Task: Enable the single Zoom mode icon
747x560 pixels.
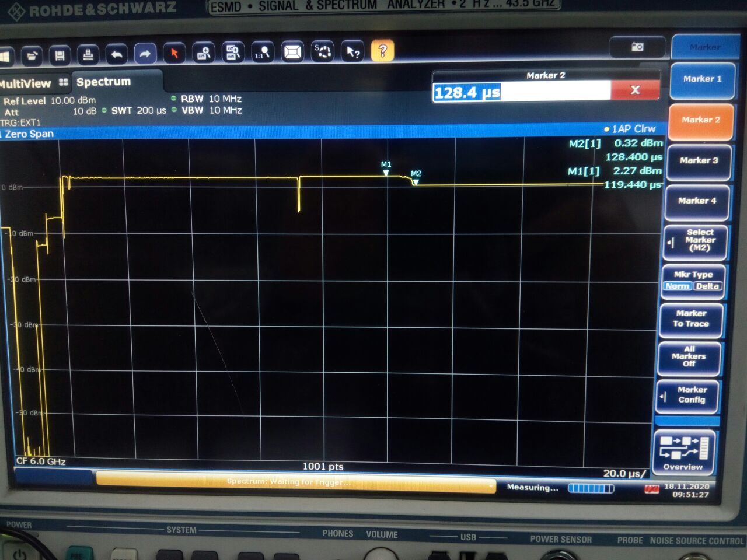Action: point(204,53)
